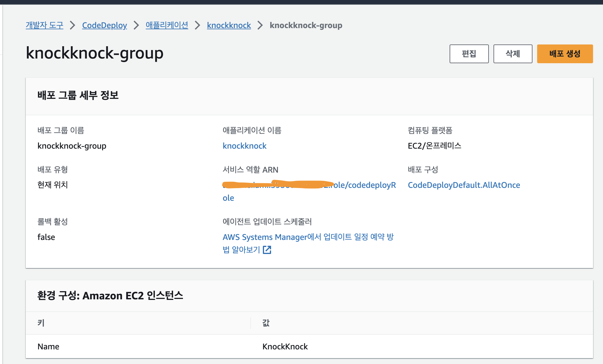Image resolution: width=603 pixels, height=364 pixels.
Task: Click the divider between 키 and 값 columns
Action: tap(251, 323)
